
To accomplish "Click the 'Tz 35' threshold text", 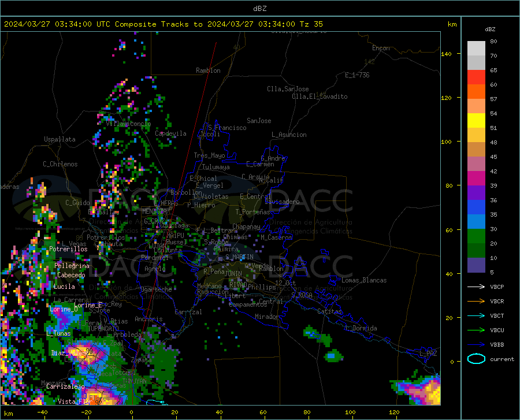I will (311, 24).
